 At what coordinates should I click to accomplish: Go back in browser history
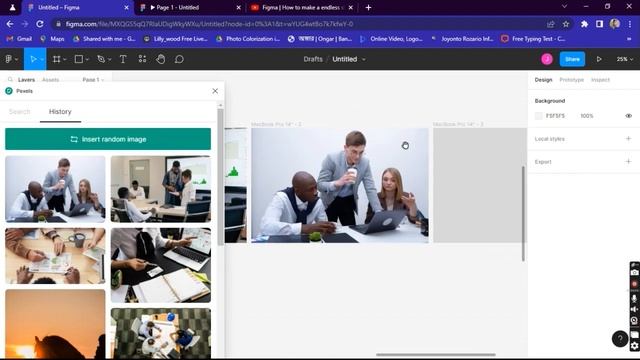pyautogui.click(x=10, y=24)
